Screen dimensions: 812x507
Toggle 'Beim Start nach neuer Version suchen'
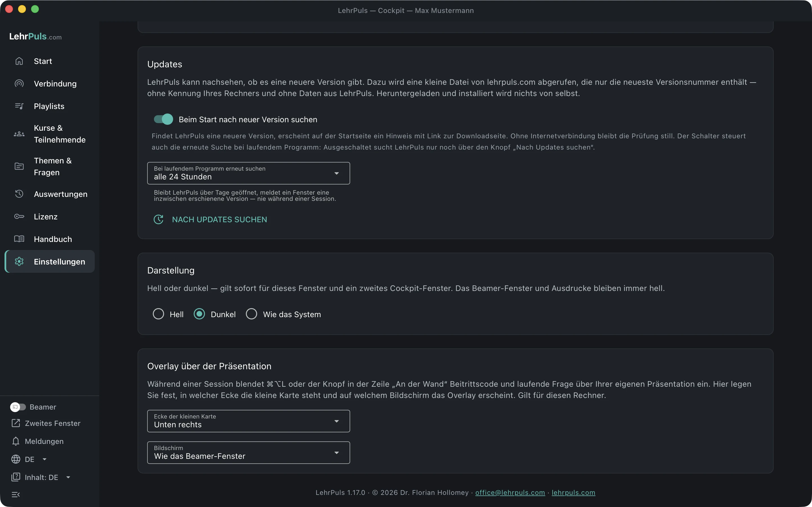click(164, 119)
